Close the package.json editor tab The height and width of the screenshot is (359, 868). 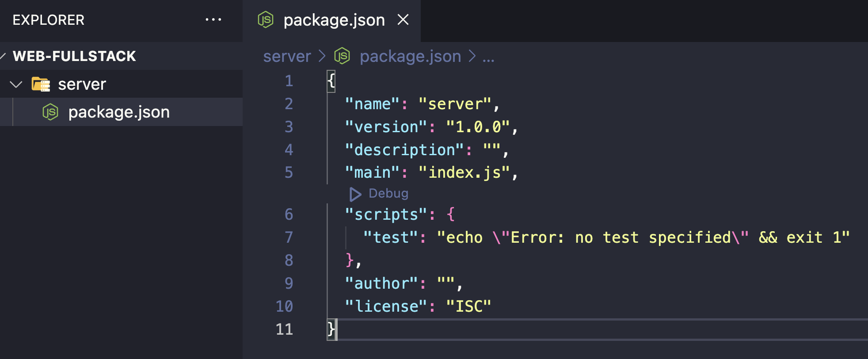(403, 20)
